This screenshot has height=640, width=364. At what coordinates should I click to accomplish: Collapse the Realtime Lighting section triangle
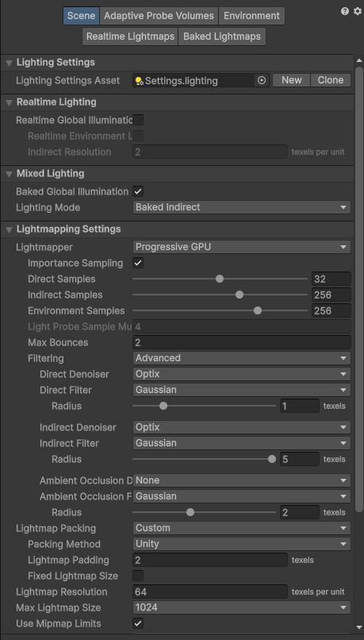(9, 102)
